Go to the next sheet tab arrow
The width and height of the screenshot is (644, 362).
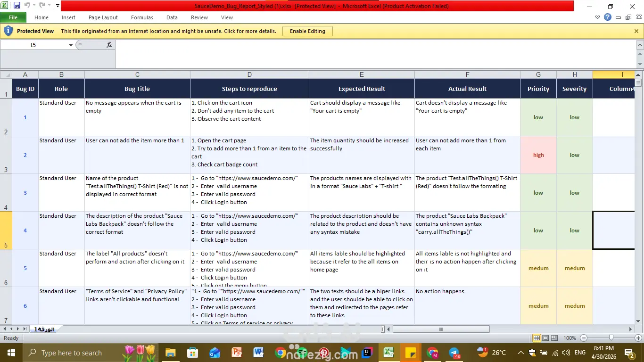click(18, 329)
